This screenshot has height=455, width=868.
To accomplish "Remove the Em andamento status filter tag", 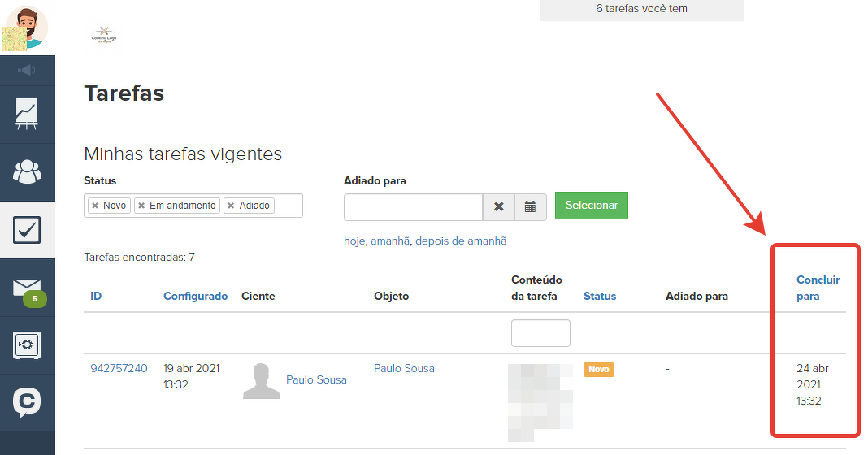I will click(141, 206).
